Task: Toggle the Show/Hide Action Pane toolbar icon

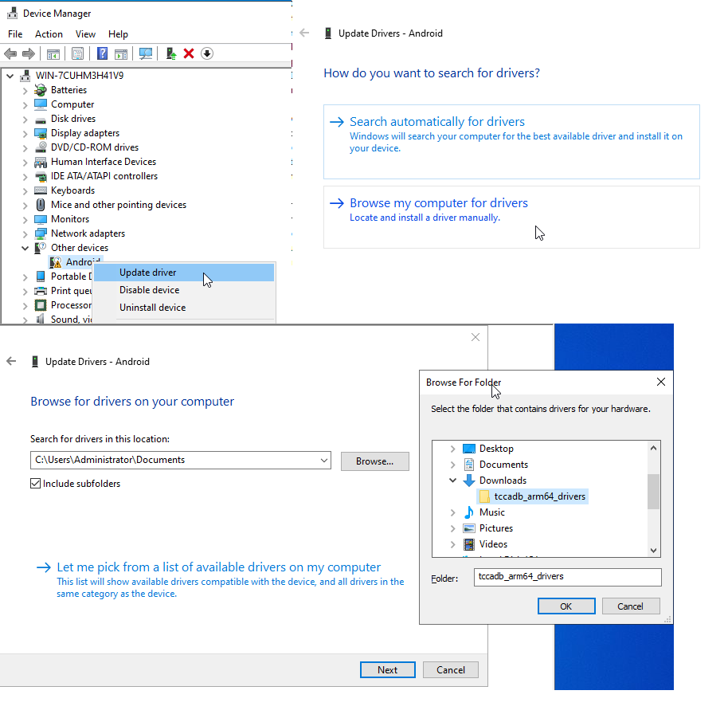Action: pyautogui.click(x=121, y=54)
